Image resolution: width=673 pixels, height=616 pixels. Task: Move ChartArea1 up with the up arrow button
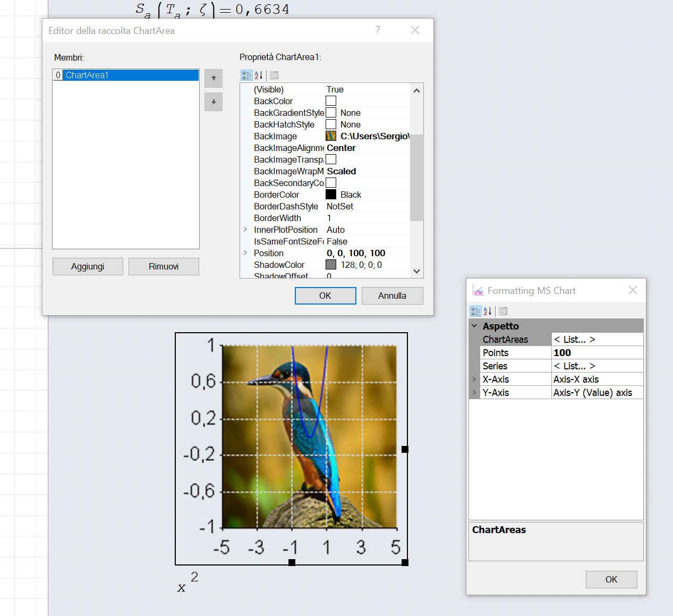(214, 78)
